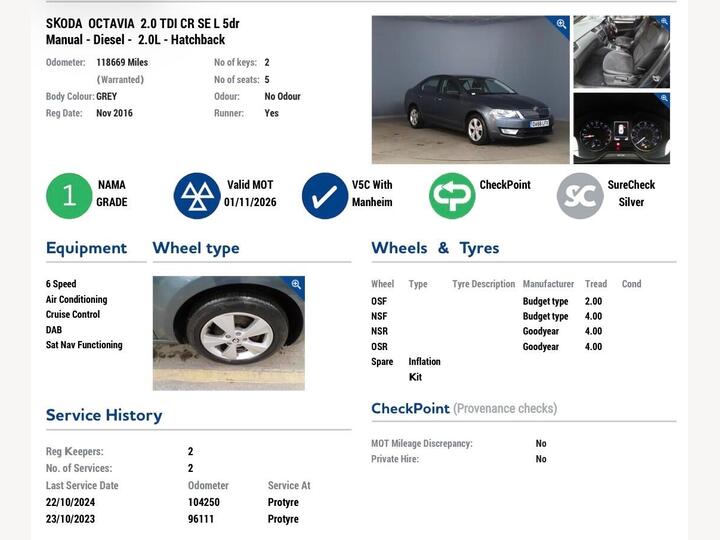The width and height of the screenshot is (720, 540).
Task: Select service odometer 96111
Action: tap(201, 519)
